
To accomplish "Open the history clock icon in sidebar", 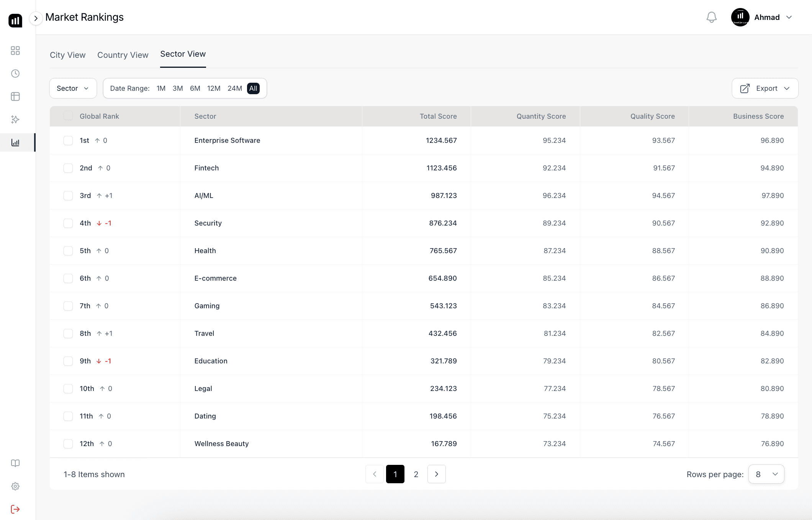I will (x=15, y=74).
